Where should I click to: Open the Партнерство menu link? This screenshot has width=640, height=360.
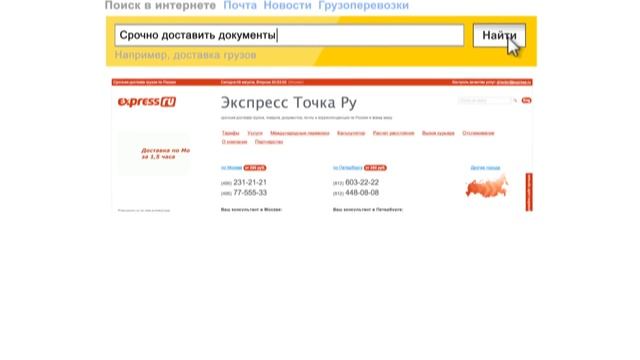click(x=269, y=142)
